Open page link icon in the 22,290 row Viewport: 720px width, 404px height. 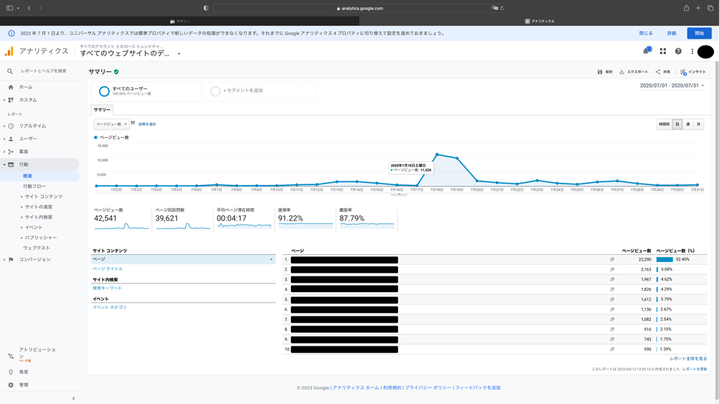coord(612,259)
